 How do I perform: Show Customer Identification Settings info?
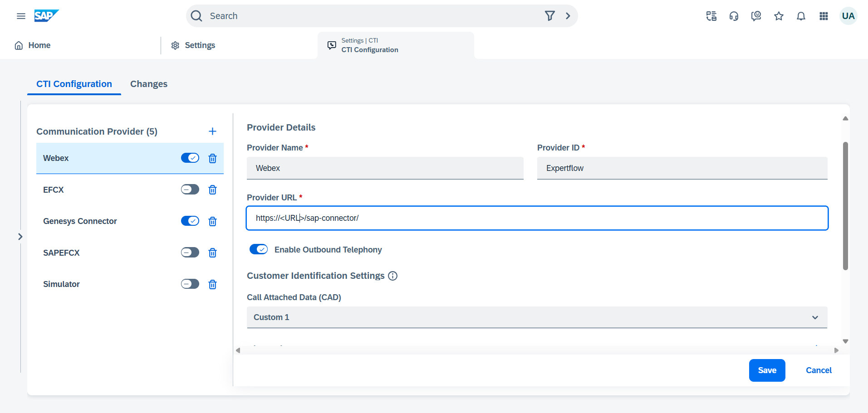393,276
